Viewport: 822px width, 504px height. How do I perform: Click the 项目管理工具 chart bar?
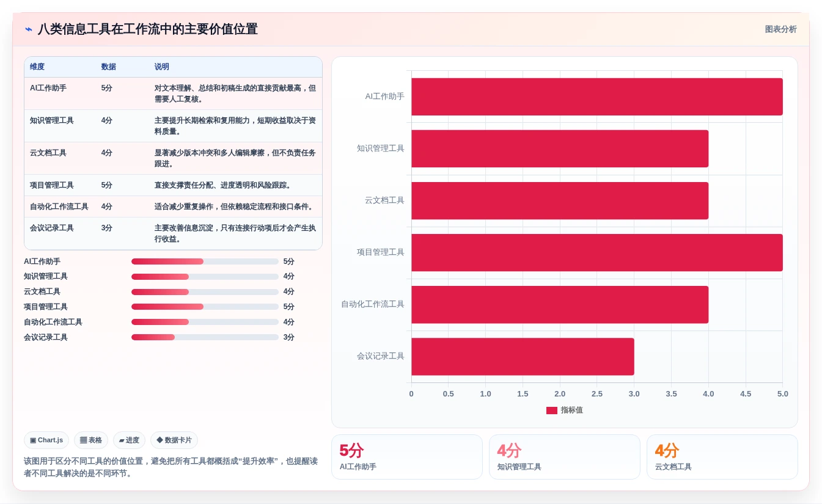pyautogui.click(x=597, y=252)
